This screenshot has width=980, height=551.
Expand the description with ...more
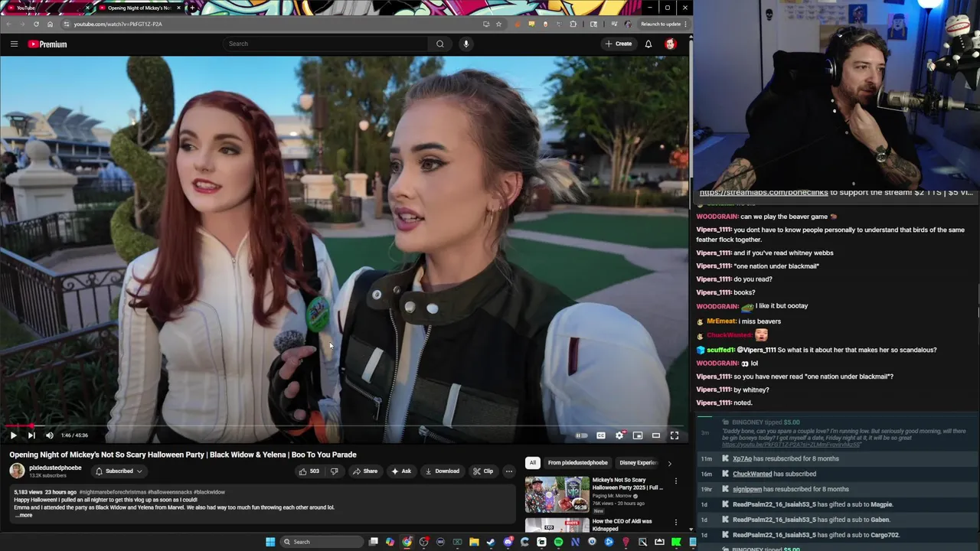click(x=24, y=515)
